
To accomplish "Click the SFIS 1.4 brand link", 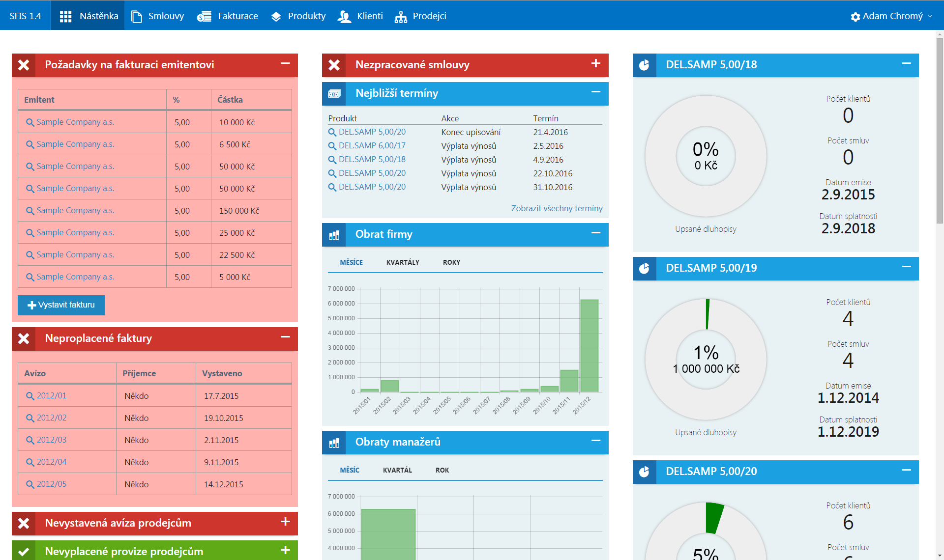I will tap(25, 16).
